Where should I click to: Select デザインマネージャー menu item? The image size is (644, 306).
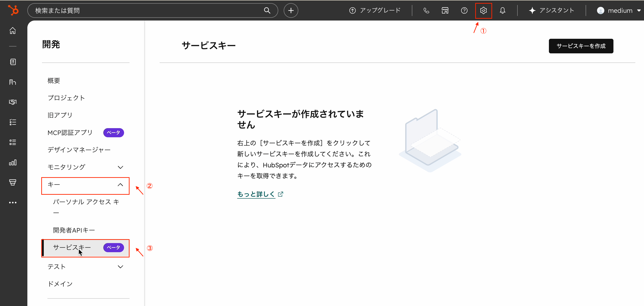click(86, 150)
